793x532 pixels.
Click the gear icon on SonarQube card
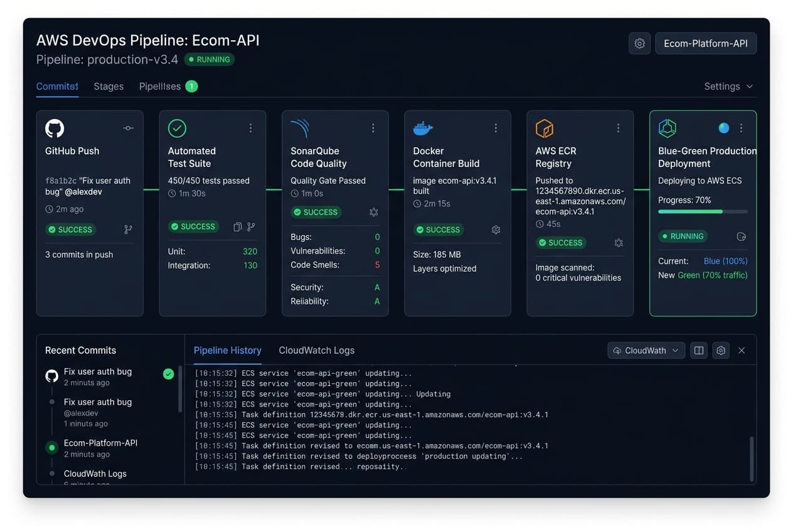pos(374,212)
